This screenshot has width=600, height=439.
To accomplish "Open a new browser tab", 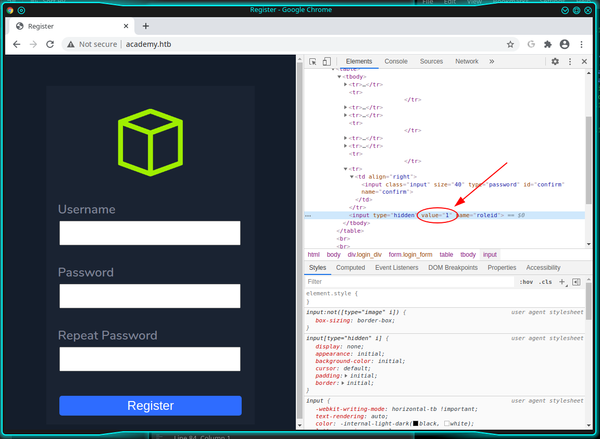I will 145,25.
